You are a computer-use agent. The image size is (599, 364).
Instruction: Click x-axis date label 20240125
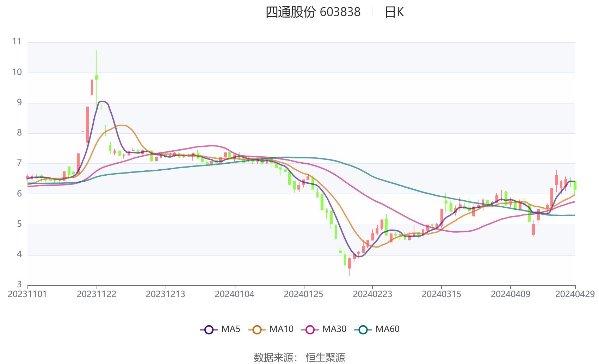click(x=304, y=294)
